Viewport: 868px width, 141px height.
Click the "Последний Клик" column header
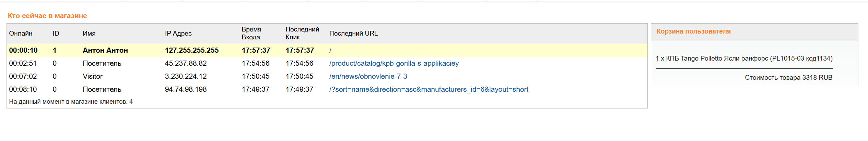click(302, 33)
